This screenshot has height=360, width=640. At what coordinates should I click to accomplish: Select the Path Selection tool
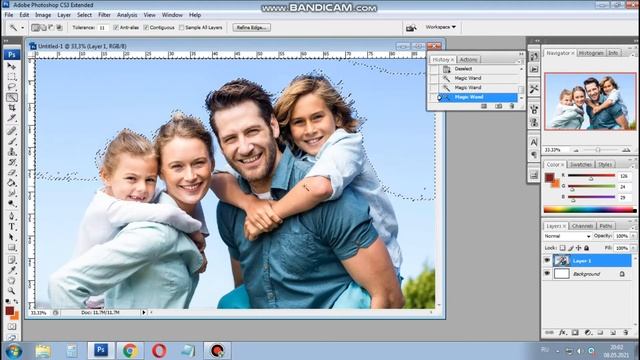[x=12, y=237]
